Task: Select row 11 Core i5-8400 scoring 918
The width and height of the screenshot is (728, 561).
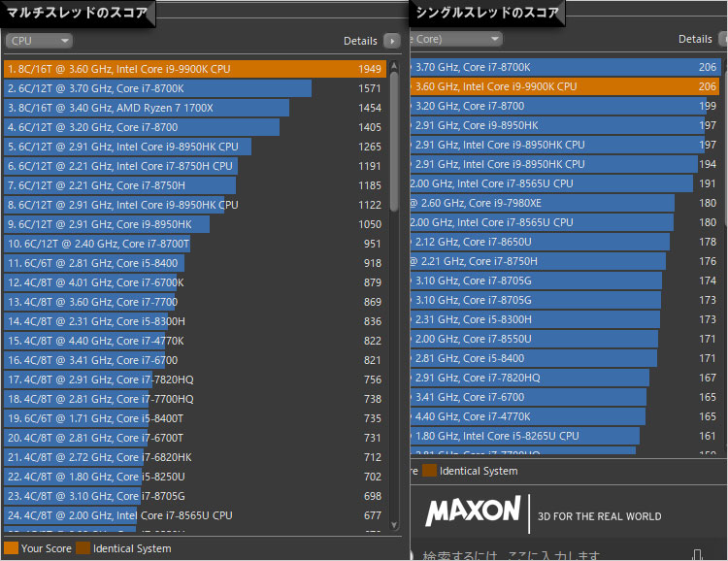Action: pos(195,263)
